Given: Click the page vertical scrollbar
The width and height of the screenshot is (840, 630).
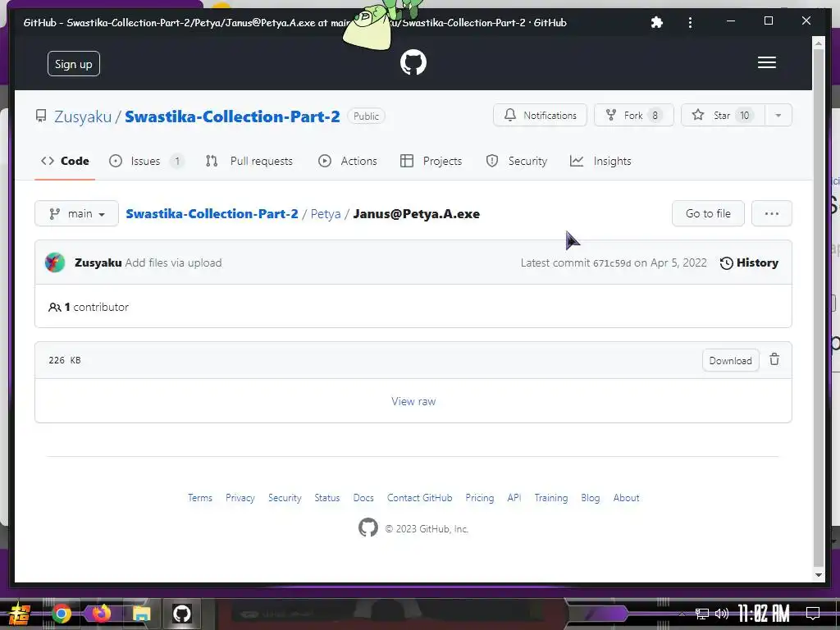Looking at the screenshot, I should [x=818, y=308].
